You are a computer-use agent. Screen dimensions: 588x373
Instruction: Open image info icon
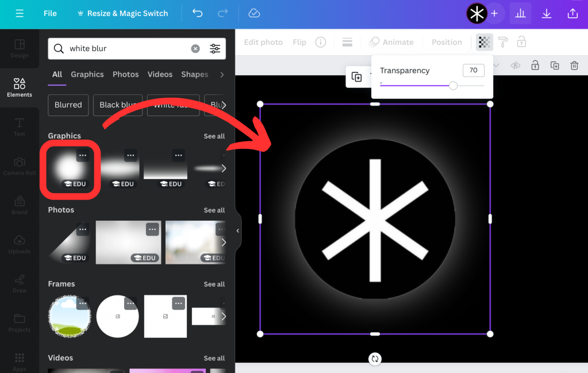click(x=321, y=43)
